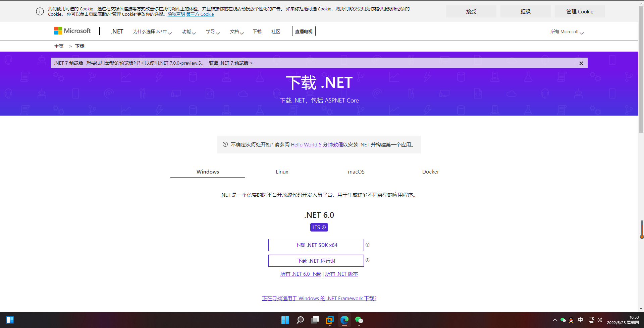Screen dimensions: 644x328
Task: Accept cookies with 接受 button
Action: [x=471, y=11]
